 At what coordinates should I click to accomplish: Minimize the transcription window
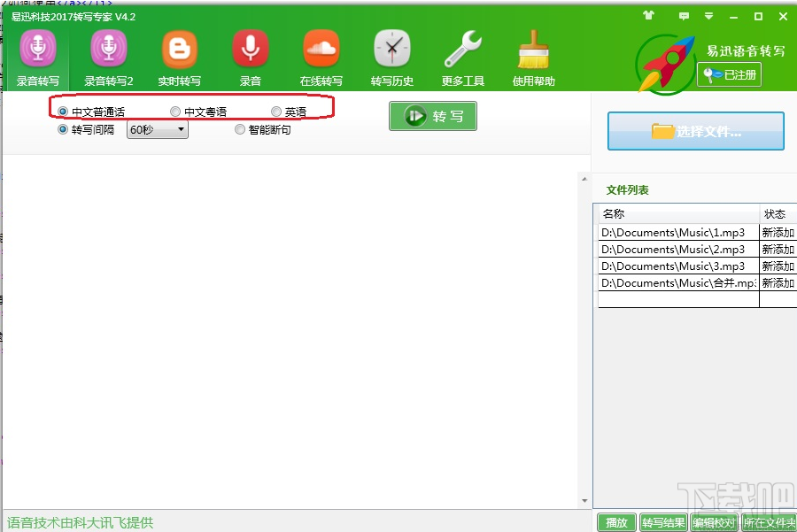pyautogui.click(x=733, y=17)
